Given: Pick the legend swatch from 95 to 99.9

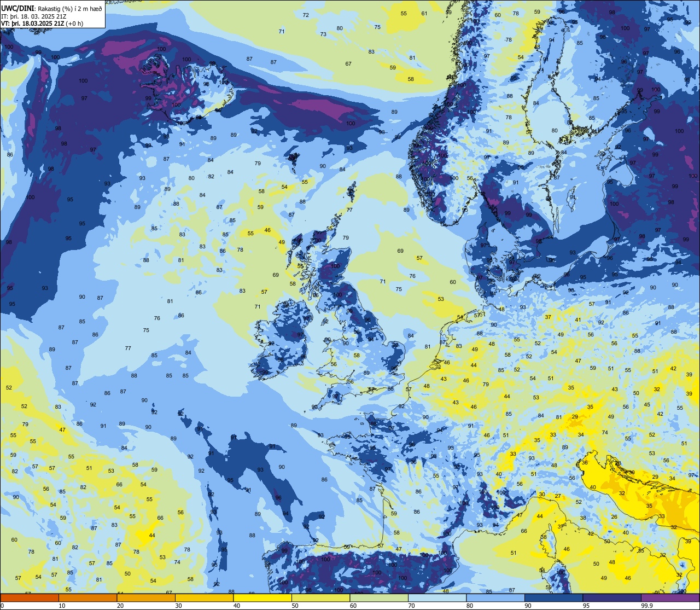Looking at the screenshot, I should (612, 597).
